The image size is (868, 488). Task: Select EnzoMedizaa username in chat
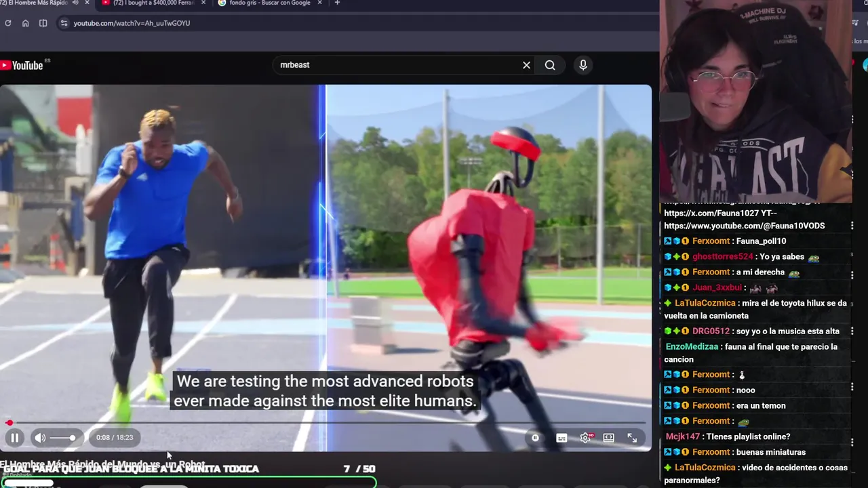(x=691, y=347)
